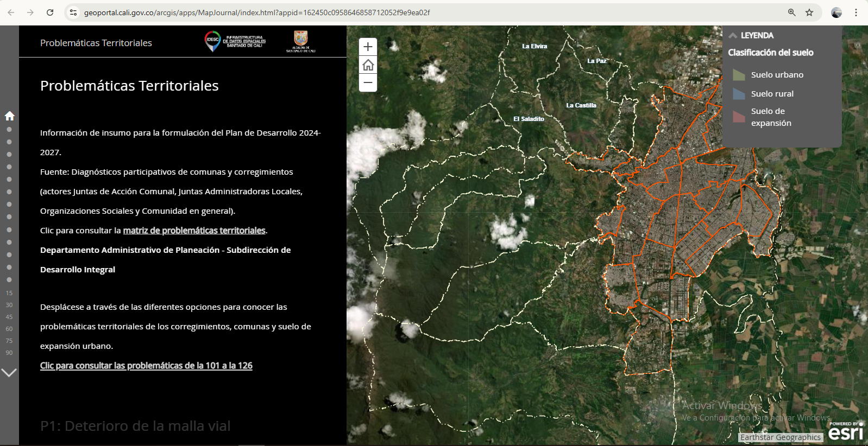Jump to section 15 in side navigation

(9, 293)
